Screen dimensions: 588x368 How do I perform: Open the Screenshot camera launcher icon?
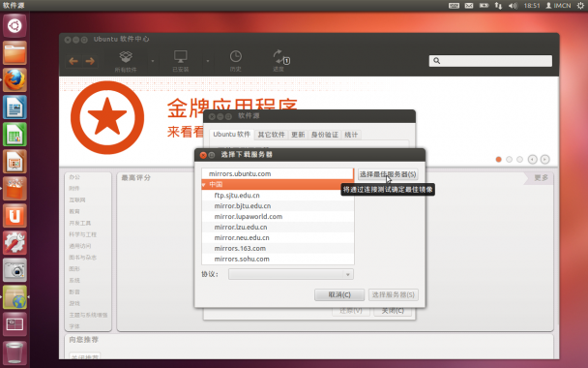[x=15, y=270]
